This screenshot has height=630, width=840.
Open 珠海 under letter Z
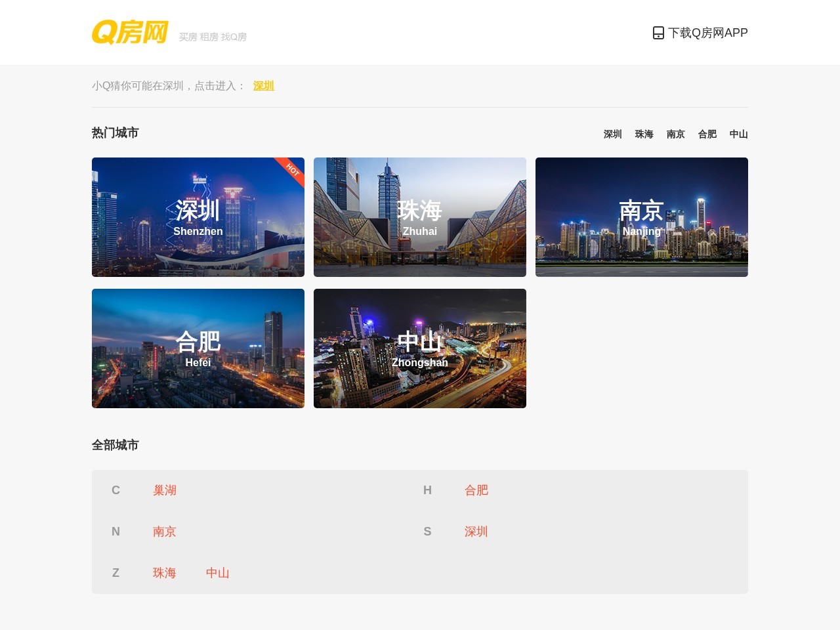coord(164,573)
